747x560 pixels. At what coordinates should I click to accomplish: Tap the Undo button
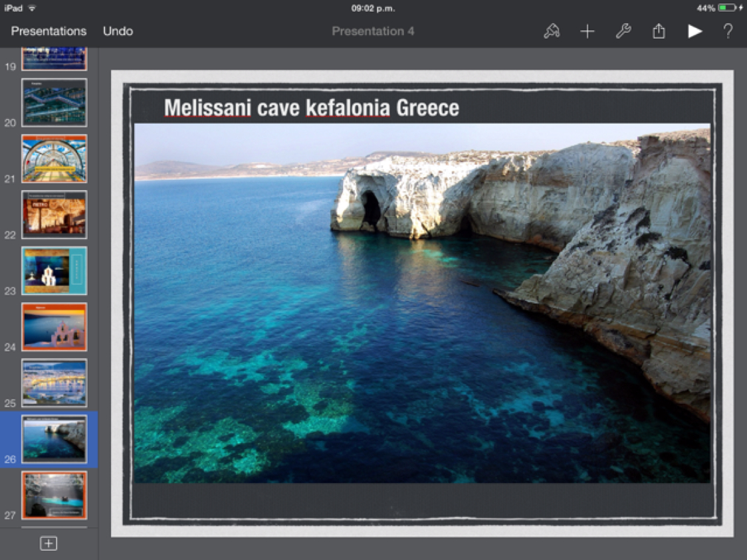click(118, 31)
